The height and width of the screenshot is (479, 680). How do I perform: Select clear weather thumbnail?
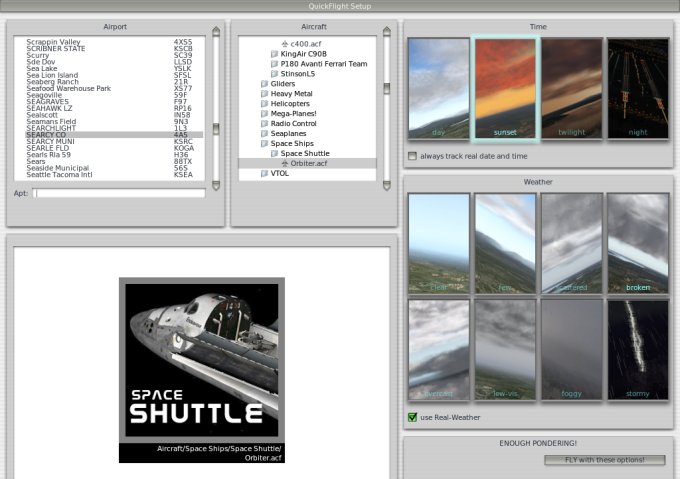coord(439,243)
